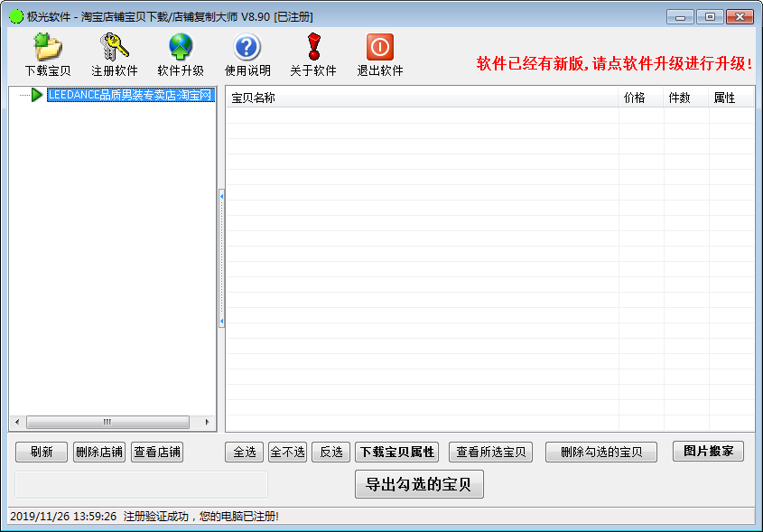Click left arrow of shop list scrollbar

[17, 422]
